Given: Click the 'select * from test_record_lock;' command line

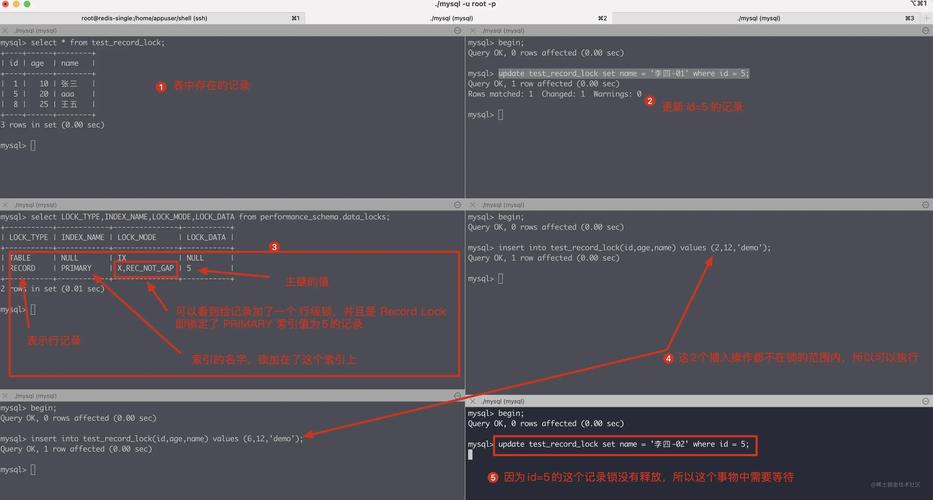Looking at the screenshot, I should tap(98, 43).
